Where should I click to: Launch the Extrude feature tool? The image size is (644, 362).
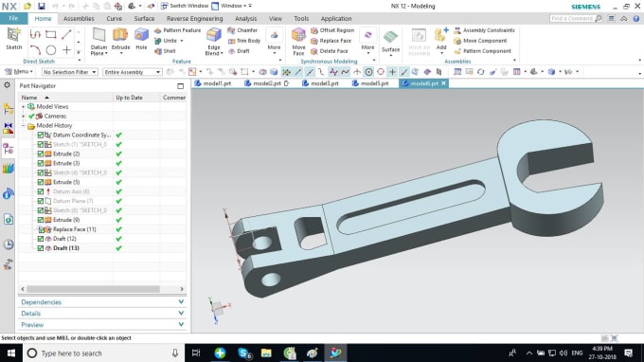coord(120,39)
